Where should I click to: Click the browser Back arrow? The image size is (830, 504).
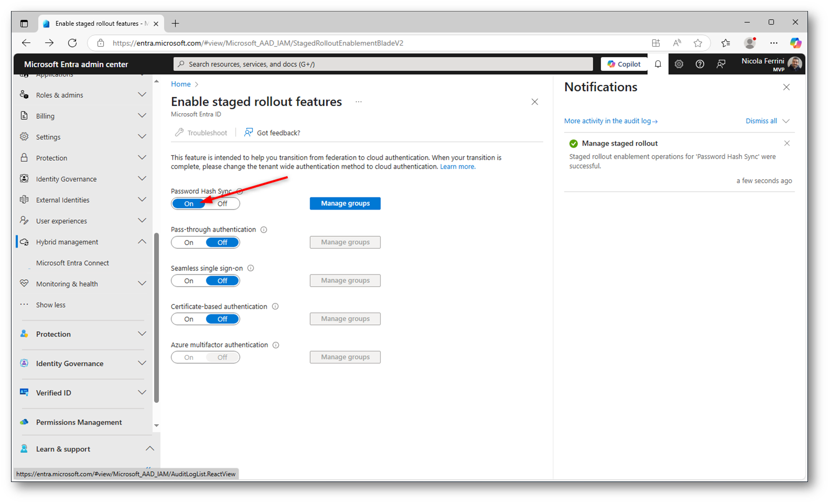pos(26,43)
